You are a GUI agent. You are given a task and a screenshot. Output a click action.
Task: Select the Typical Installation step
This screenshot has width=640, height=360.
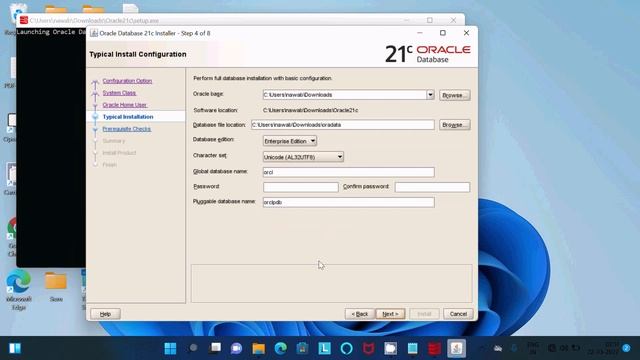[x=128, y=117]
